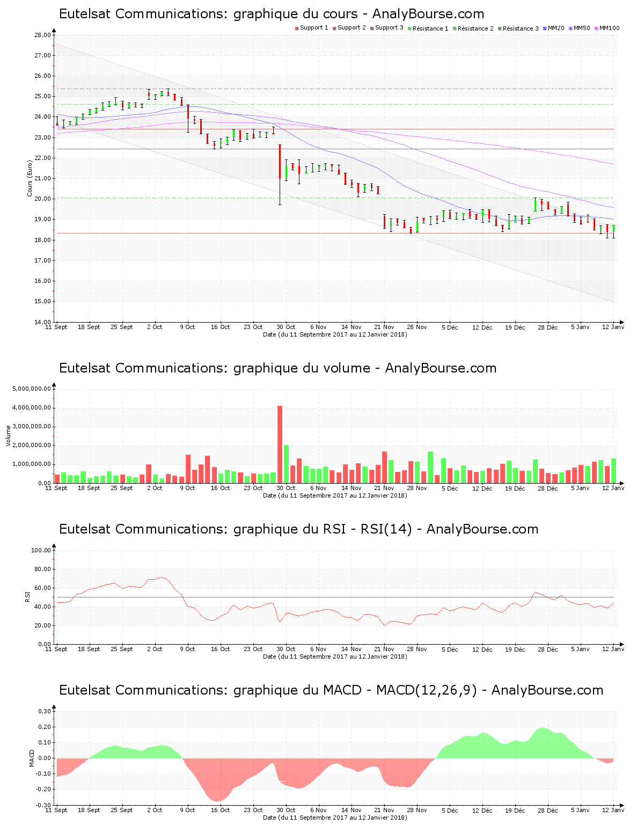Click '9 Oct' date on volume chart
Screen dimensions: 644x832
click(187, 488)
